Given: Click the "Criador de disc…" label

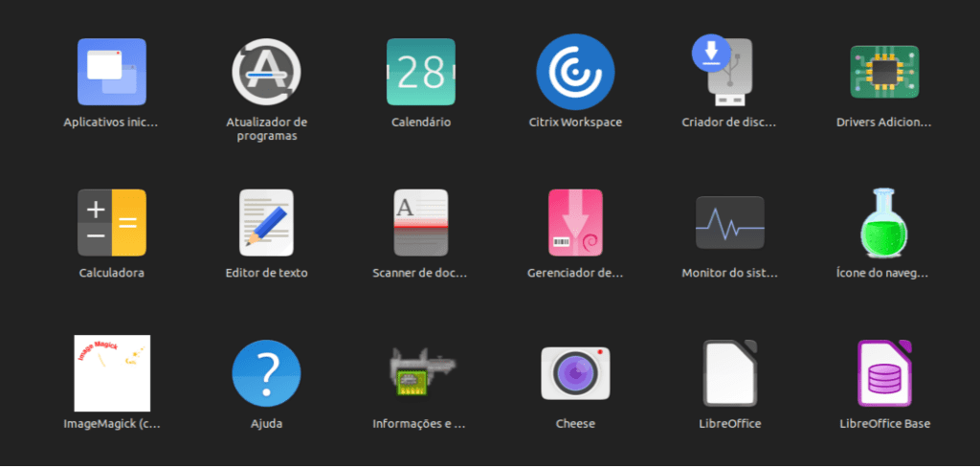Looking at the screenshot, I should (x=729, y=123).
